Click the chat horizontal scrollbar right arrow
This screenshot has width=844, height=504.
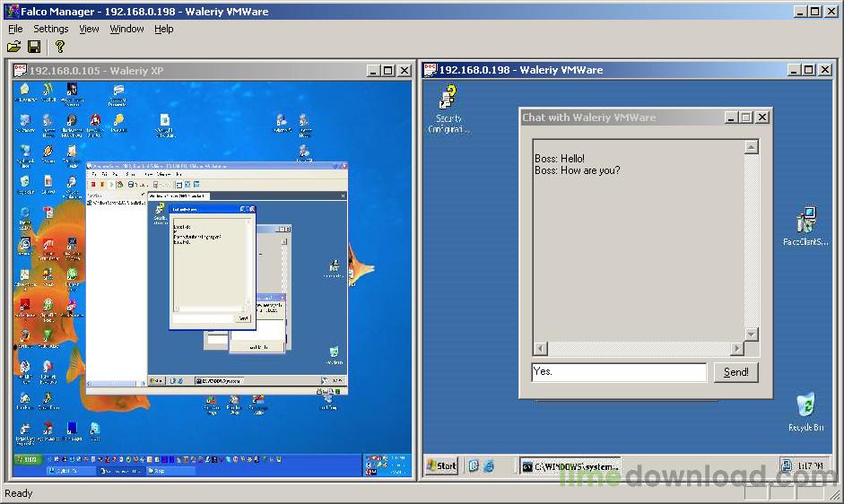737,348
